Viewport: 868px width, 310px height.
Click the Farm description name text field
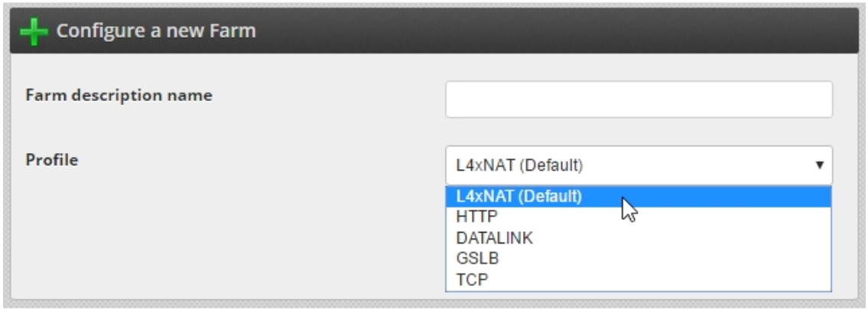pos(639,100)
